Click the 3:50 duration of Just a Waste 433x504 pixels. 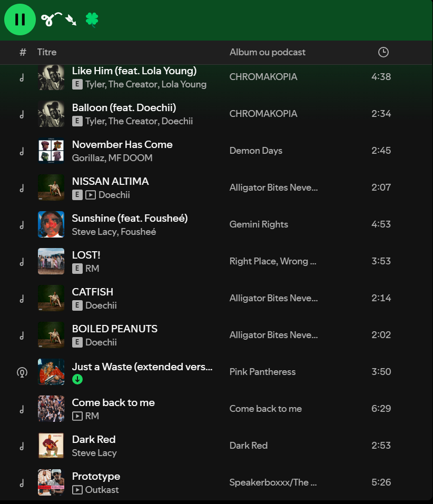pyautogui.click(x=381, y=372)
